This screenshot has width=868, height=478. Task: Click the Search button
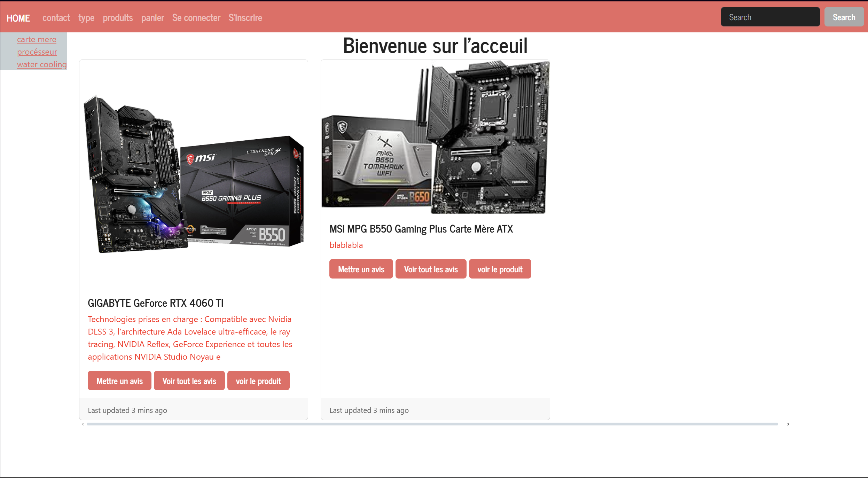click(x=844, y=17)
